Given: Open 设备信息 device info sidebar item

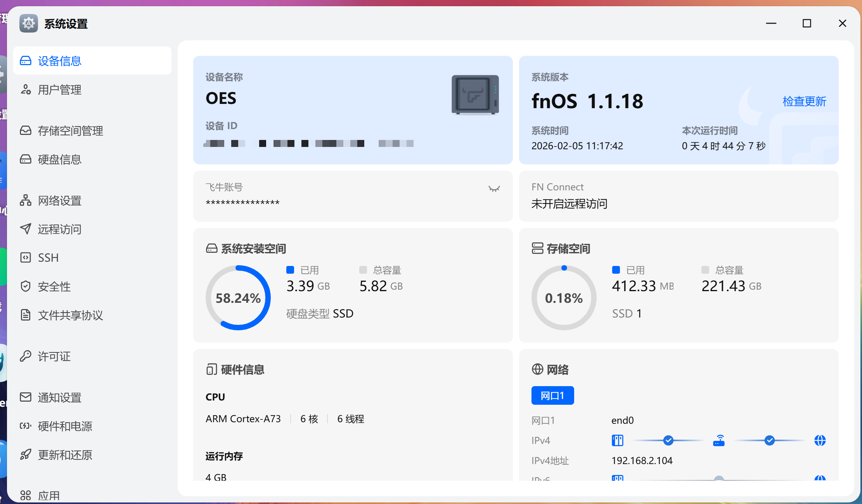Looking at the screenshot, I should tap(59, 61).
